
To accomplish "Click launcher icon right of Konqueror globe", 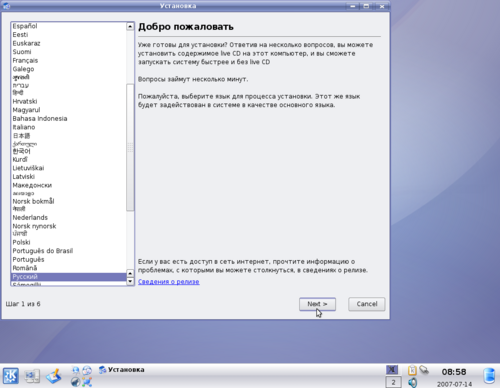I will point(87,370).
